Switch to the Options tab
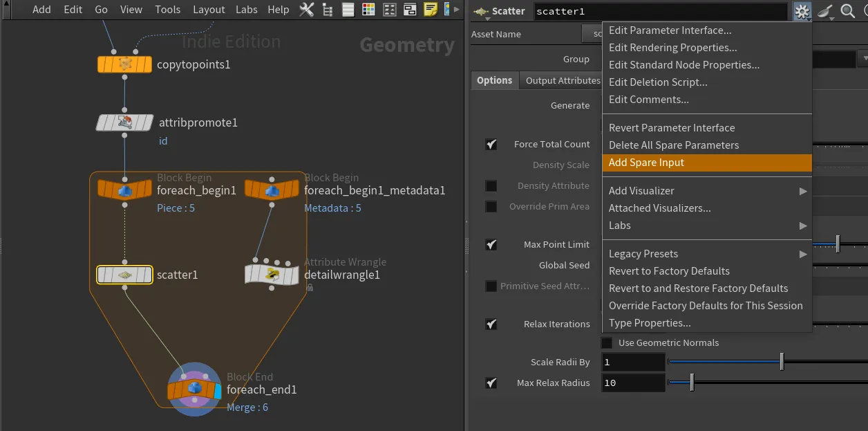This screenshot has width=868, height=431. (x=495, y=80)
